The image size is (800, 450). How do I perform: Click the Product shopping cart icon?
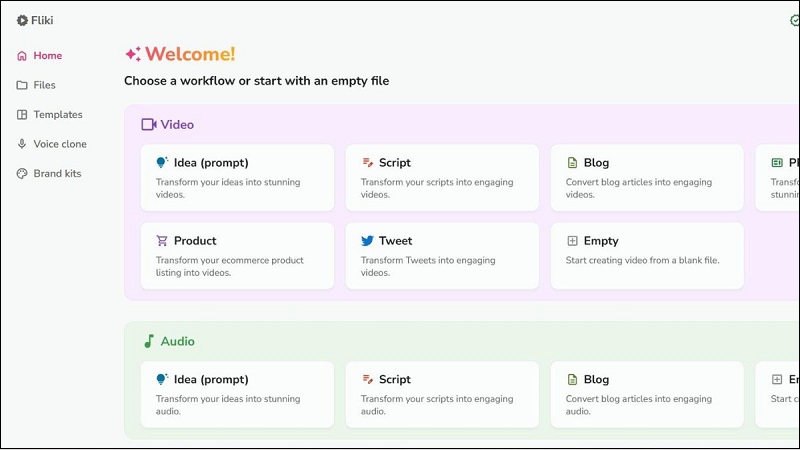click(x=162, y=241)
